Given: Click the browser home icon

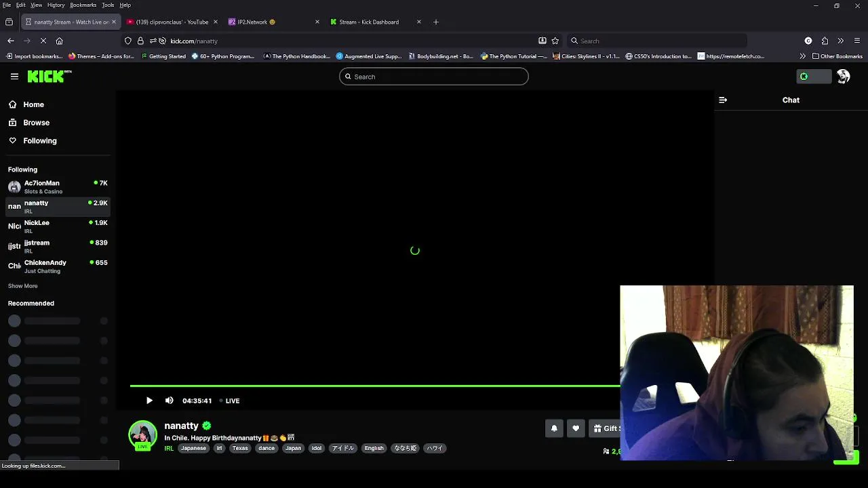Looking at the screenshot, I should click(59, 41).
